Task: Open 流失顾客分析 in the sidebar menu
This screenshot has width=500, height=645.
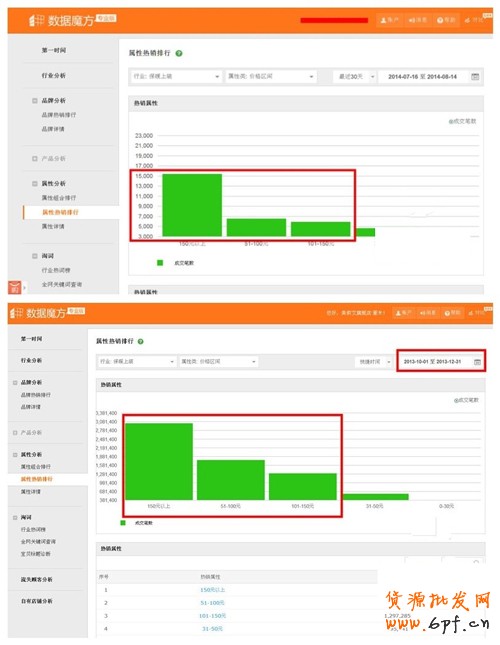Action: click(x=37, y=579)
